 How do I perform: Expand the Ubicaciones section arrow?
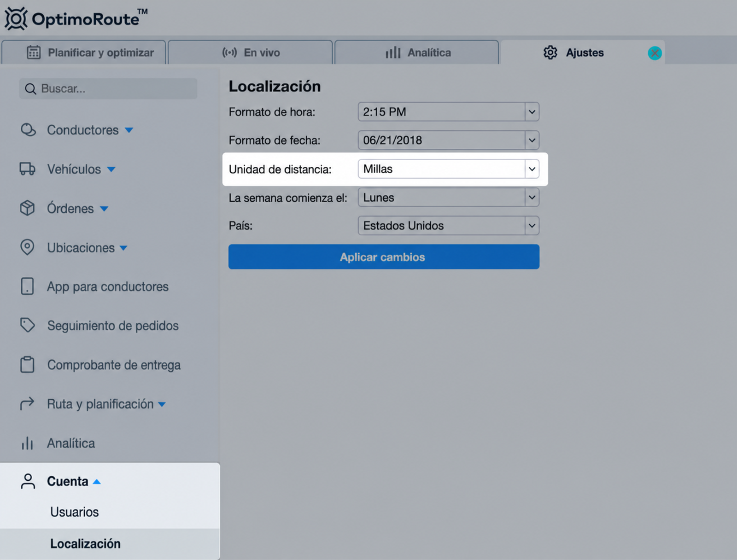click(123, 248)
